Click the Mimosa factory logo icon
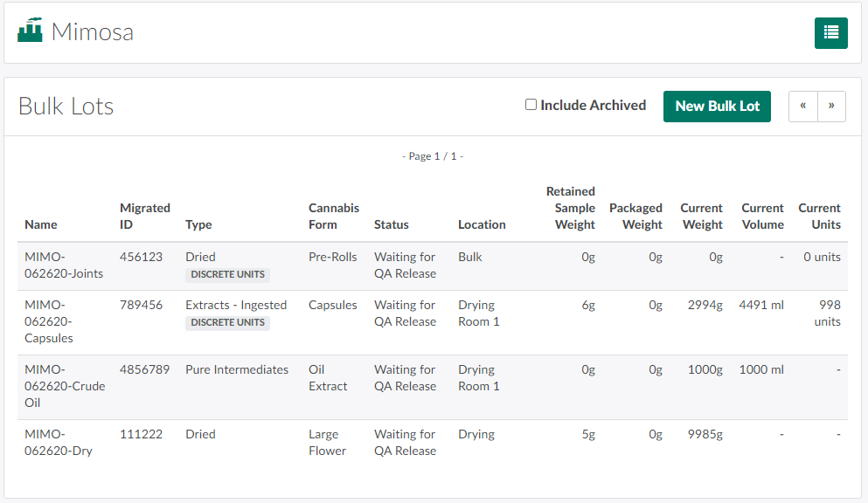 pyautogui.click(x=31, y=31)
